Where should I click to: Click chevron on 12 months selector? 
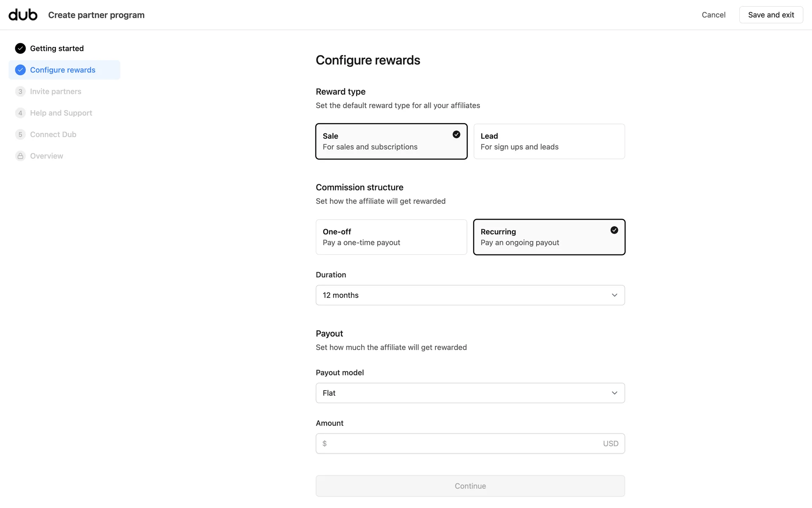click(x=614, y=295)
